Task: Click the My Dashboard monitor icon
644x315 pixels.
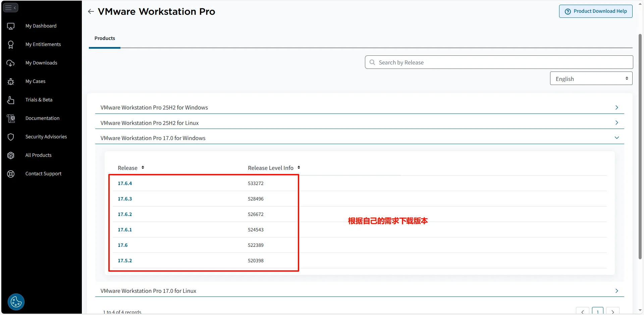Action: tap(11, 26)
